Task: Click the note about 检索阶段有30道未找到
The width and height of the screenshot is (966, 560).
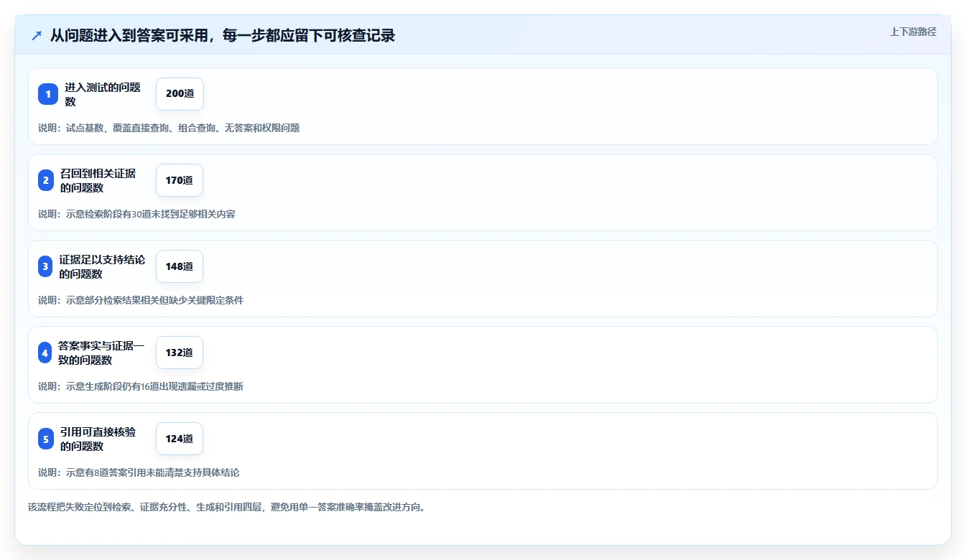Action: click(x=136, y=214)
